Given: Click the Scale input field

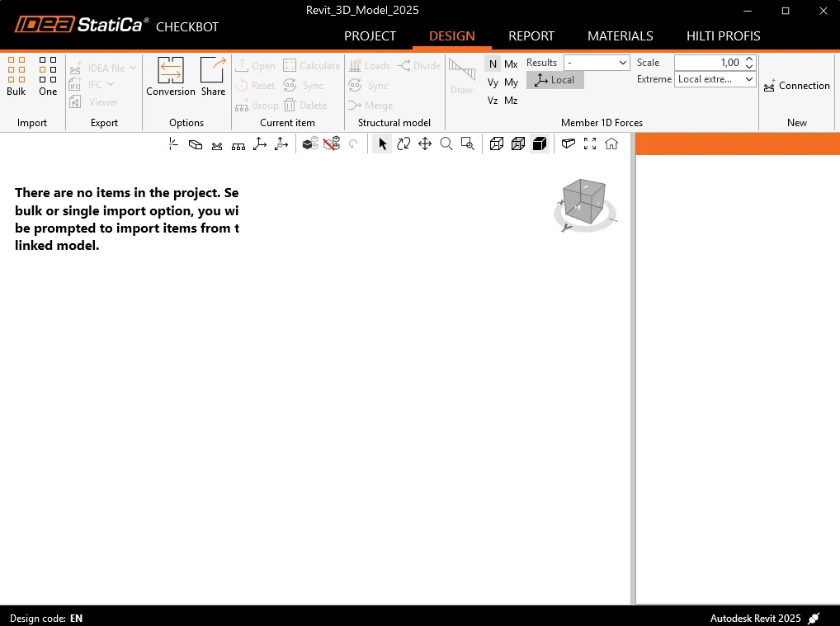Looking at the screenshot, I should 709,63.
